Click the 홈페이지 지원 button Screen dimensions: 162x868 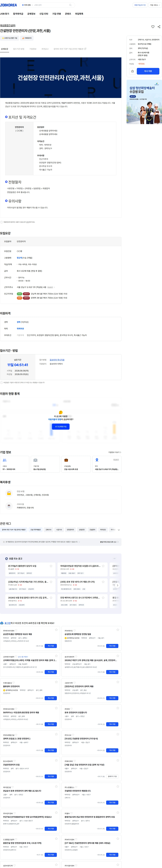112,776
